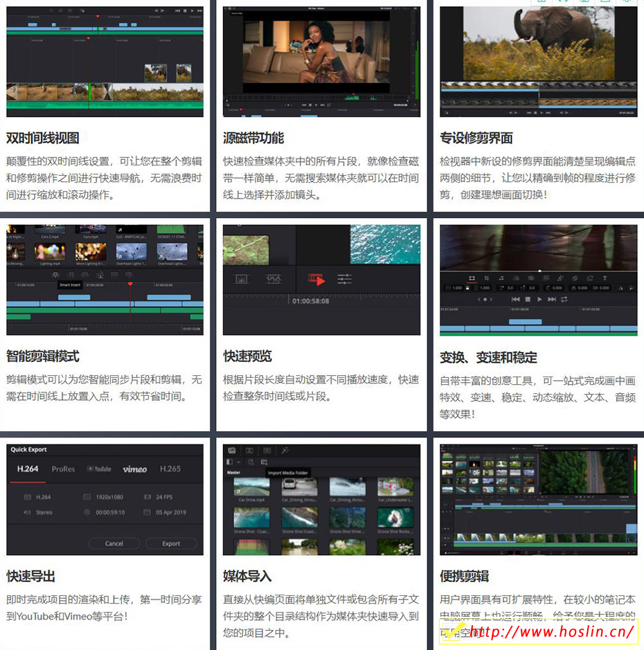This screenshot has width=644, height=650.
Task: Select the Car_Underwater clip thumbnail
Action: tap(395, 487)
